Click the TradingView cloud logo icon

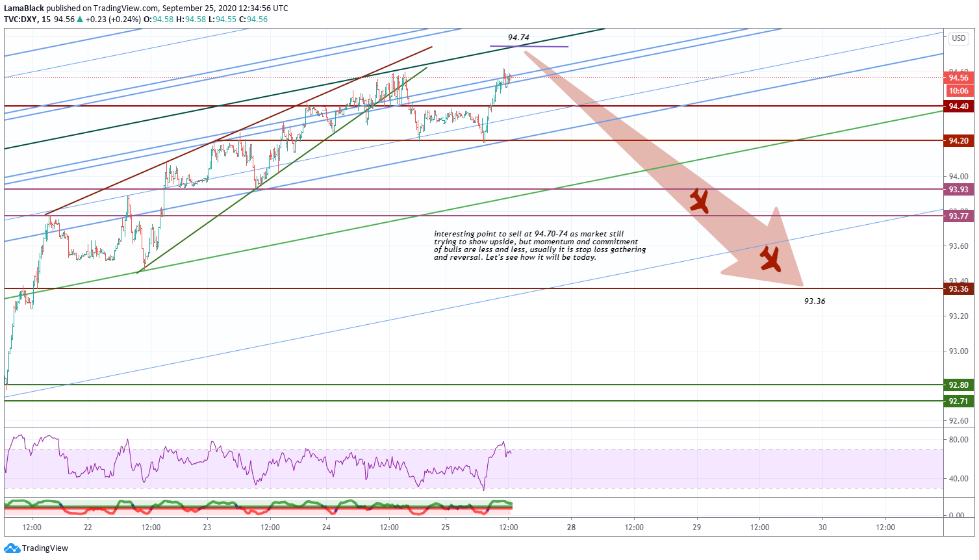tap(12, 548)
